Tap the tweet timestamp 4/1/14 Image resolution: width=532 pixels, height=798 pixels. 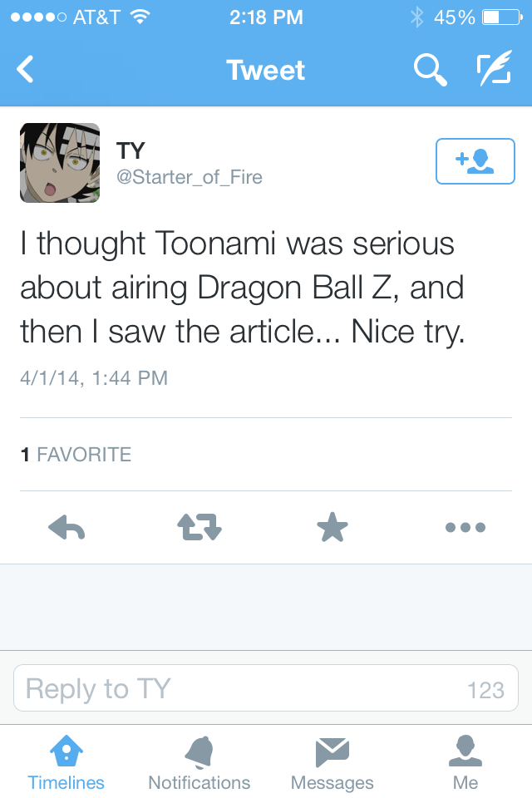coord(94,378)
